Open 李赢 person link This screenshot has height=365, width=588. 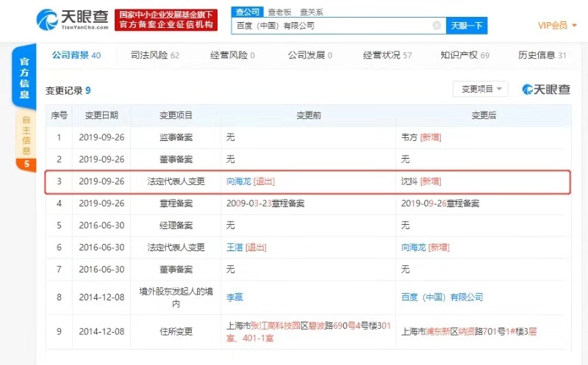234,297
